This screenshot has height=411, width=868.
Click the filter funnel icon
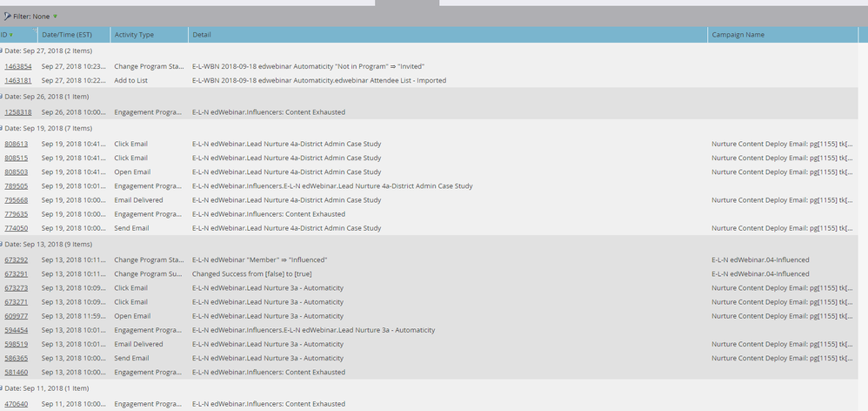8,17
